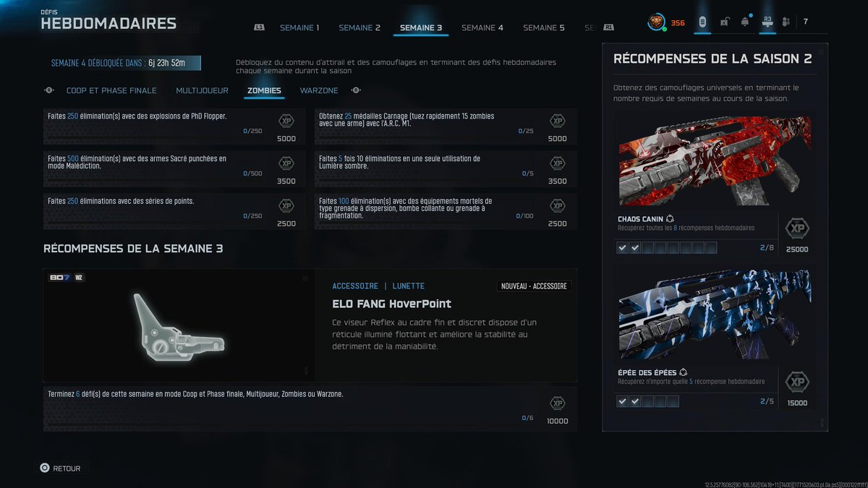Click the Épée des Épées blue camo preview

click(x=715, y=315)
